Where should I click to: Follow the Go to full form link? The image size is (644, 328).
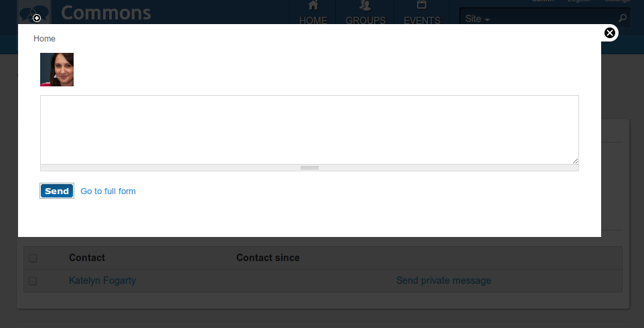tap(108, 191)
